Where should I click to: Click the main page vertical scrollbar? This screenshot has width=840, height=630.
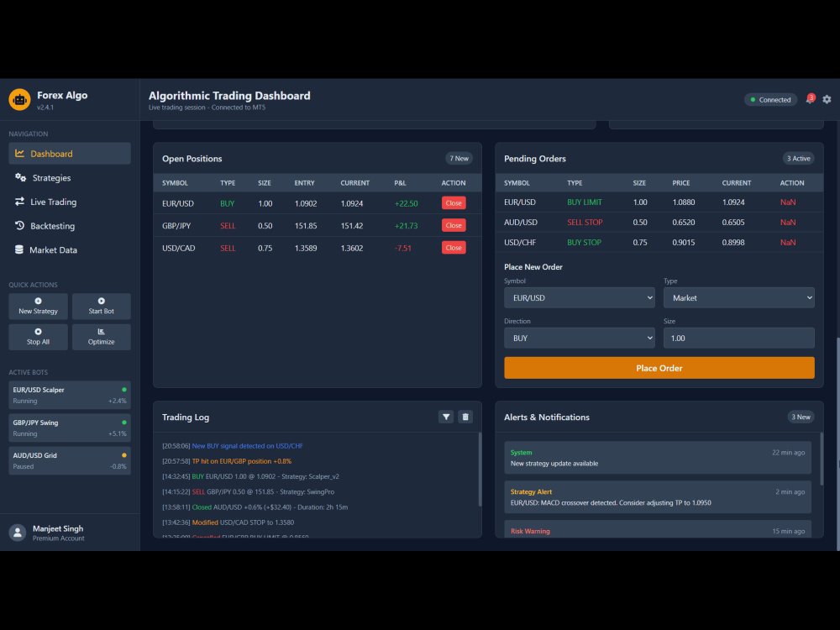[837, 444]
